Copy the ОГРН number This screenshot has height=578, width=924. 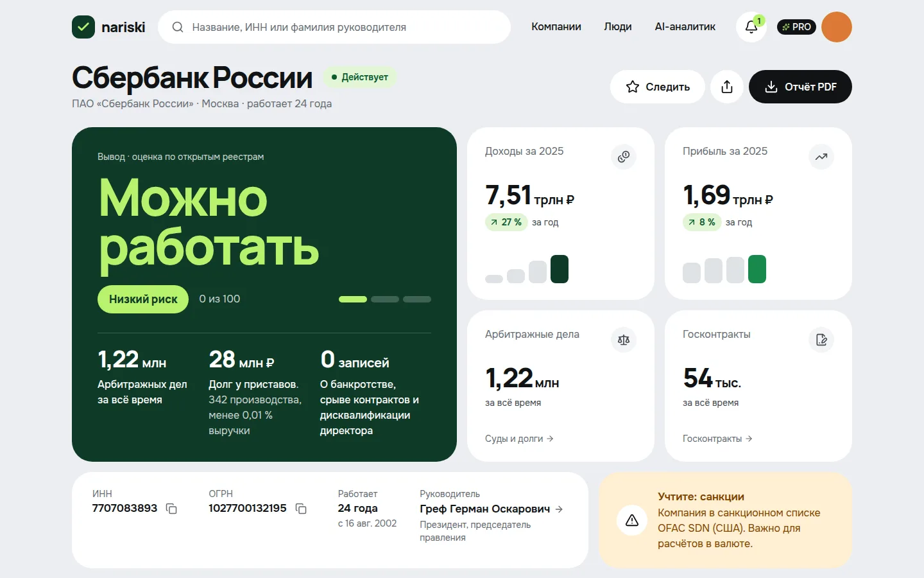pyautogui.click(x=301, y=509)
